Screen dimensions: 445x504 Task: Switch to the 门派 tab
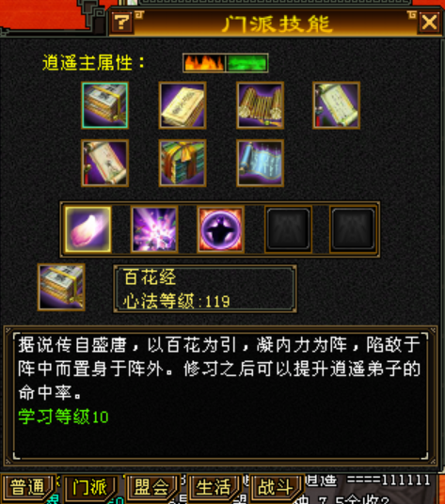(x=89, y=487)
